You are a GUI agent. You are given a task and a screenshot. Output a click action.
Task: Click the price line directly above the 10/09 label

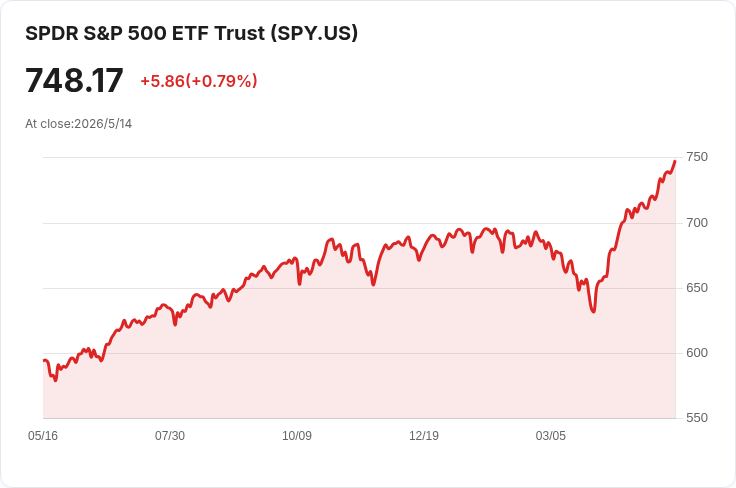[x=297, y=259]
